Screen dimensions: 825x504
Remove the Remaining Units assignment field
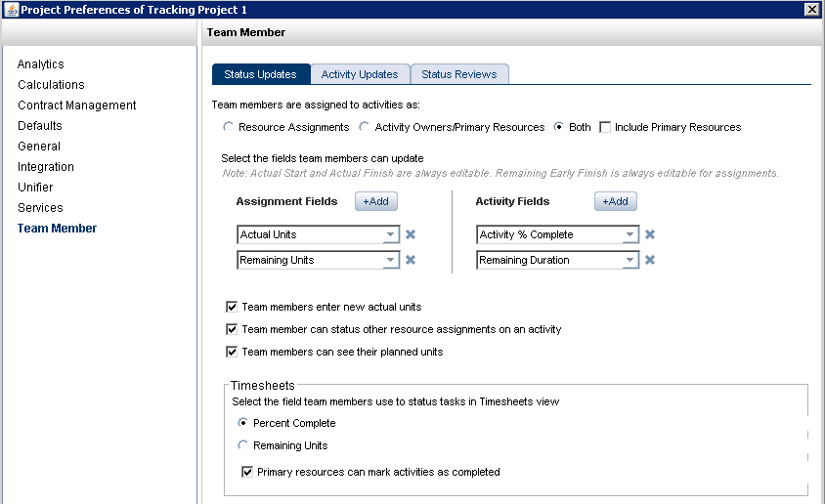pos(411,260)
